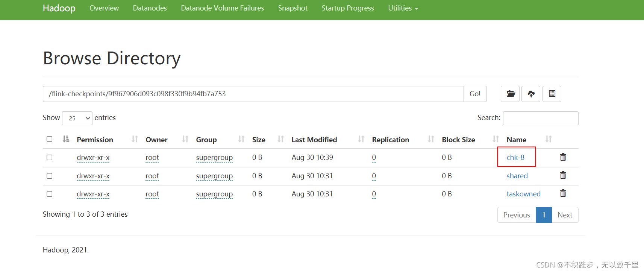
Task: Sort by Replication column arrows
Action: tap(431, 139)
